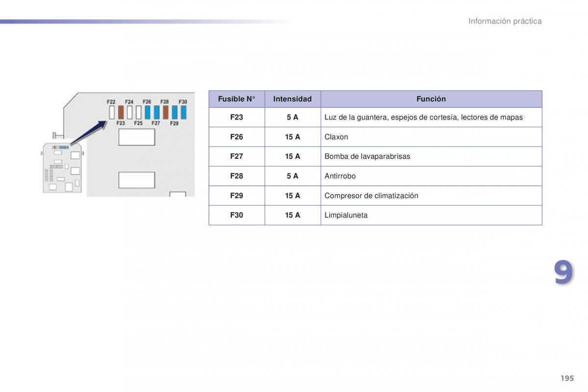The width and height of the screenshot is (588, 392).
Task: Select the 'Fusible N°' column header
Action: (x=237, y=99)
